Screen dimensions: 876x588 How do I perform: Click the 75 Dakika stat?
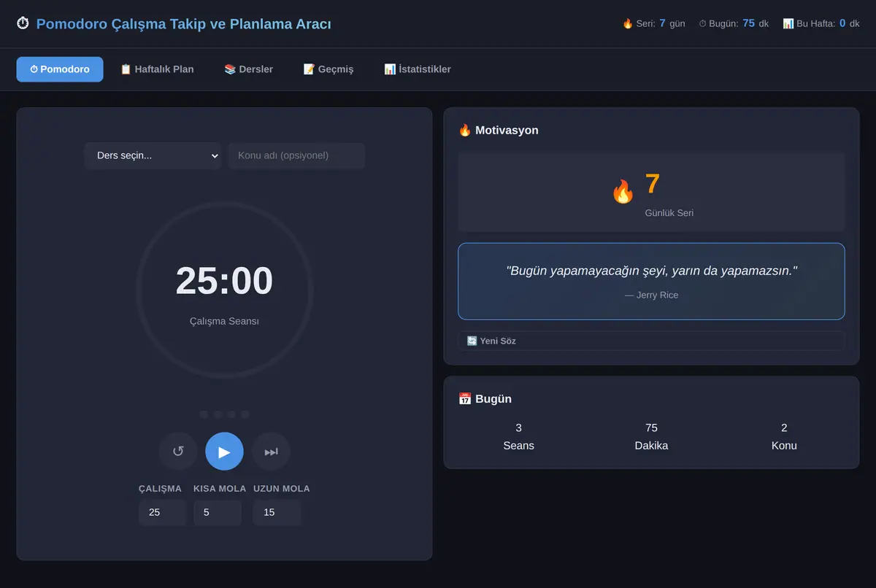[x=651, y=436]
